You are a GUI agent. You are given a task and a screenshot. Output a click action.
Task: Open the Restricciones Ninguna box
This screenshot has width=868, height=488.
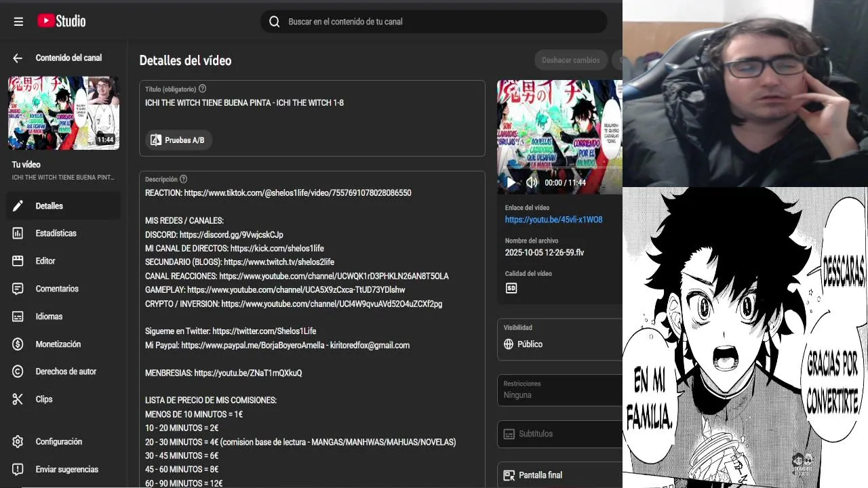coord(559,390)
